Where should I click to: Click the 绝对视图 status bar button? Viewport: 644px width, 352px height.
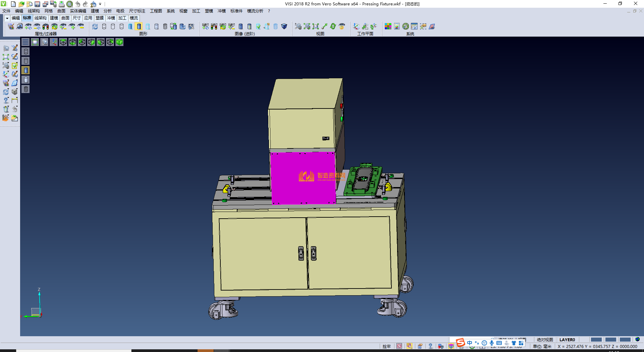[545, 340]
